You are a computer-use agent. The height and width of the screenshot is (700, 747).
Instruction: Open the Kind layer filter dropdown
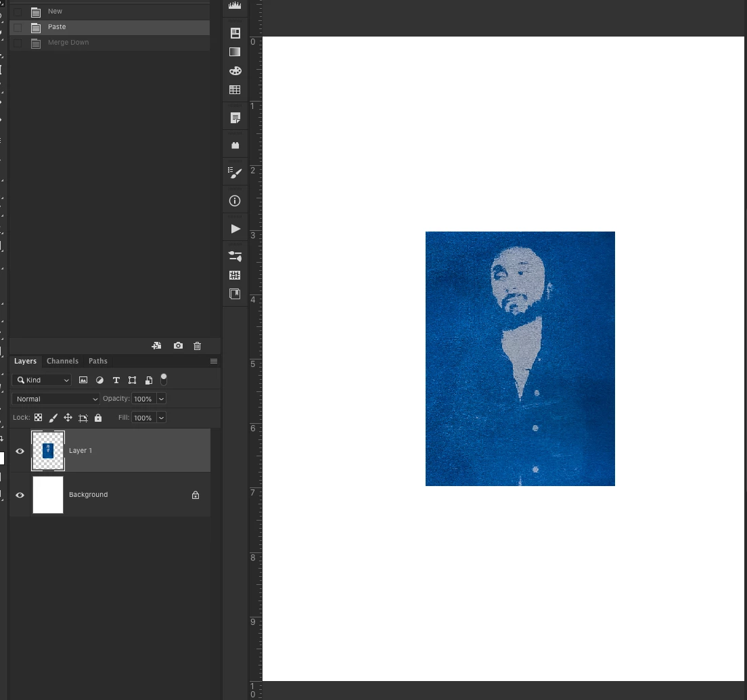(x=42, y=380)
